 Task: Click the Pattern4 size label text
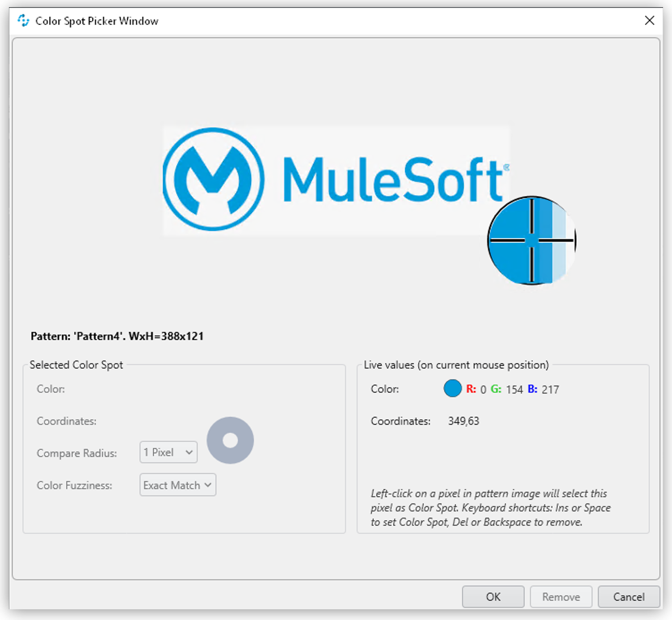117,336
